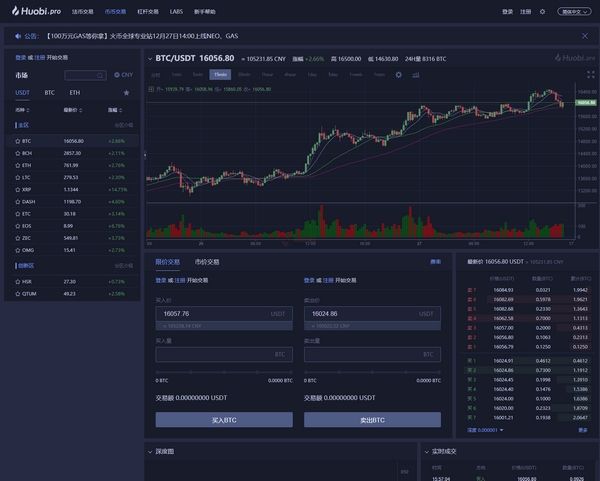600x481 pixels.
Task: Open the settings gear in top navigation
Action: 542,12
